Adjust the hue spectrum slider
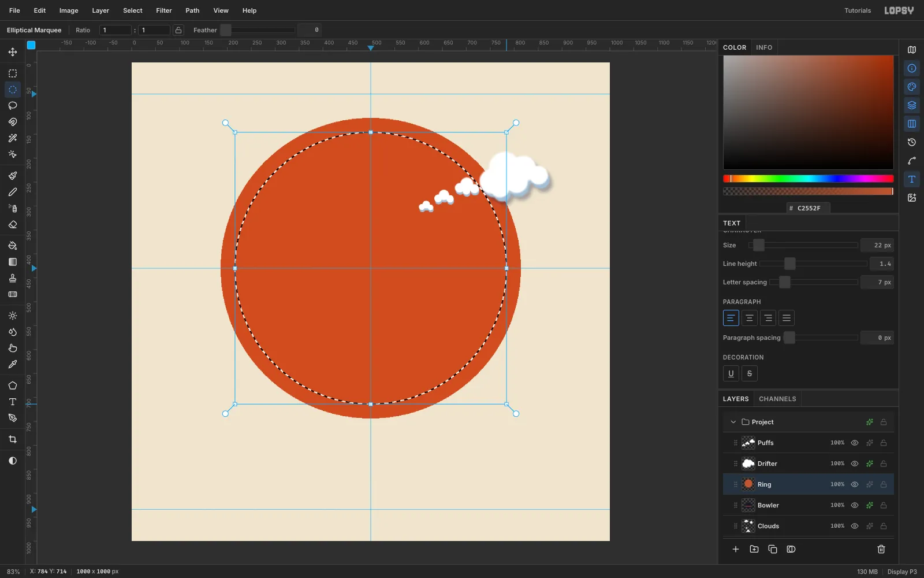Screen dimensions: 924x578 point(808,179)
